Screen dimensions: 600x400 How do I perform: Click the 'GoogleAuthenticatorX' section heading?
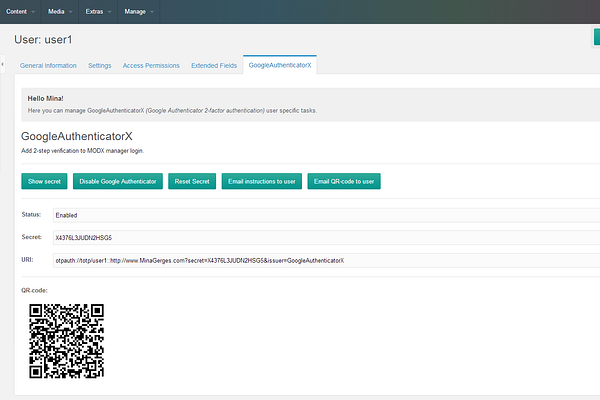point(77,136)
